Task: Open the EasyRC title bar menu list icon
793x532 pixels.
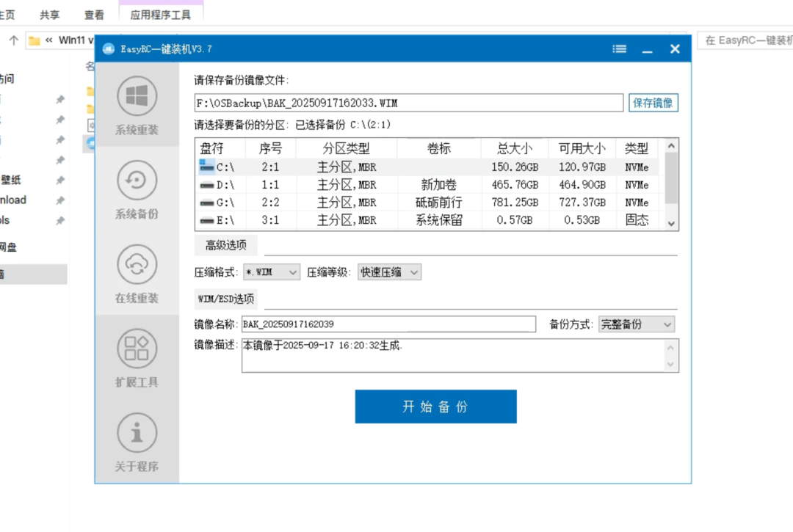Action: 620,49
